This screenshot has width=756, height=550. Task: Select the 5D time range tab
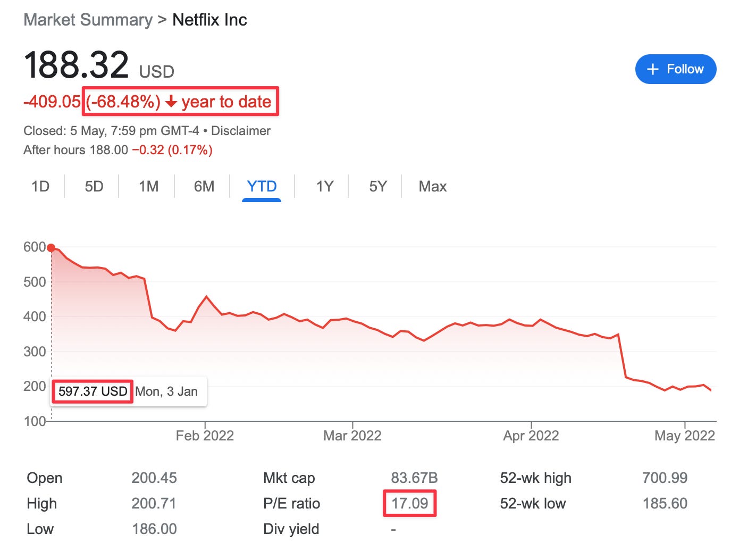click(x=94, y=187)
